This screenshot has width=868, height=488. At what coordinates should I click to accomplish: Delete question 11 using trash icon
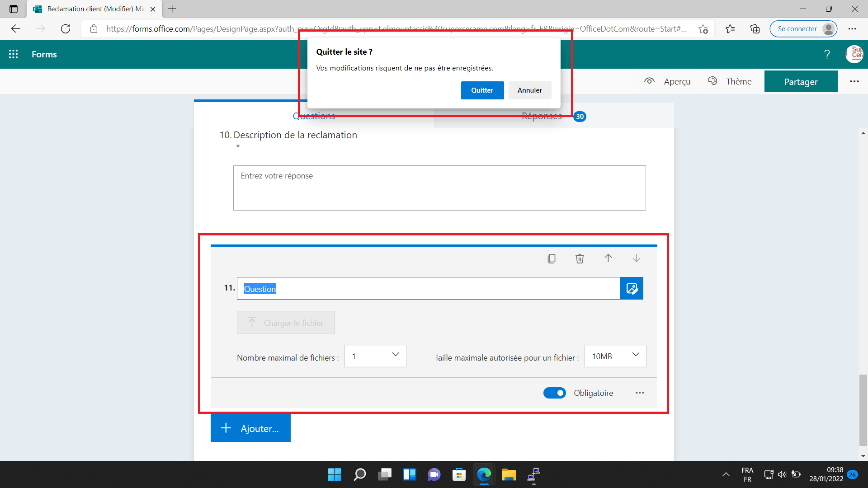580,258
